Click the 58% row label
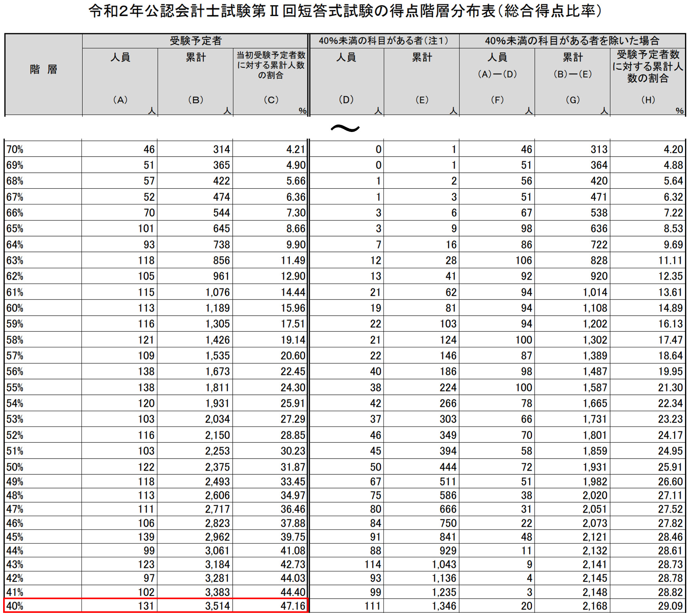Screen dimensions: 689x616 [x=15, y=340]
